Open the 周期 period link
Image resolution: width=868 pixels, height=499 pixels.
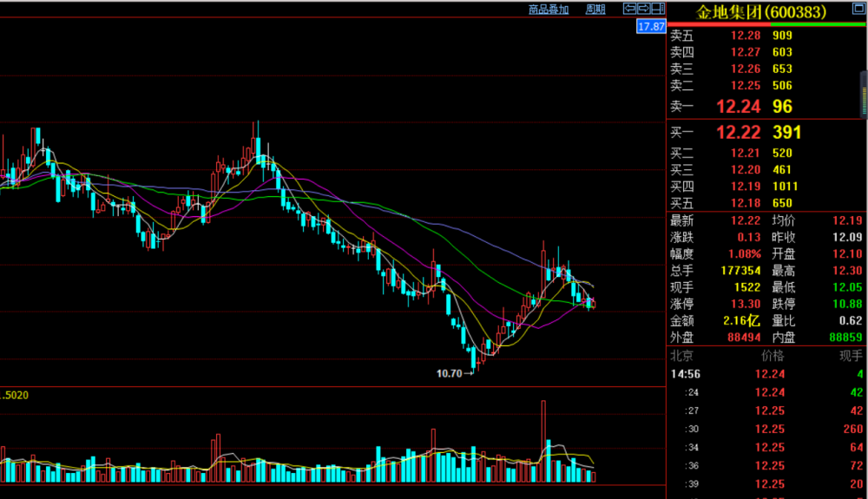[x=595, y=10]
